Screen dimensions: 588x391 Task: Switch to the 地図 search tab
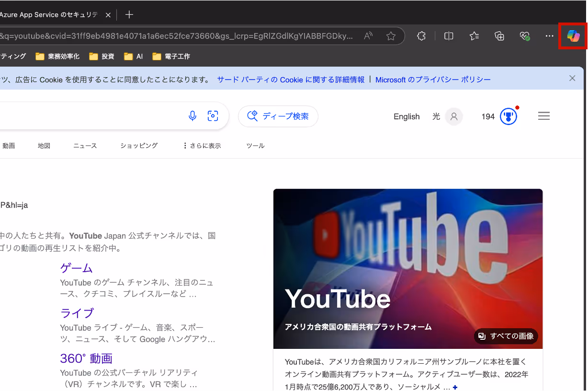(44, 146)
